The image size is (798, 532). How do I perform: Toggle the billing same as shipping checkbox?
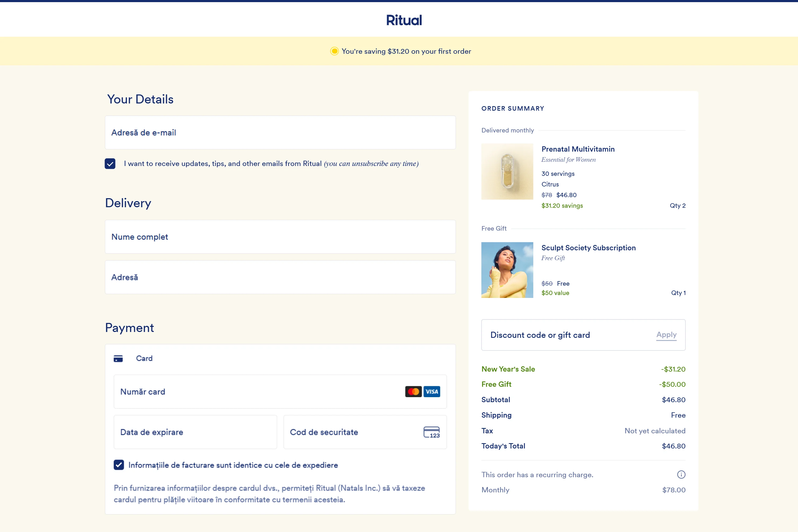click(119, 465)
